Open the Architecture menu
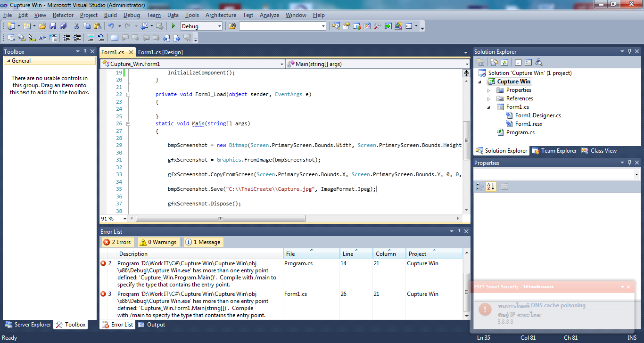 221,15
